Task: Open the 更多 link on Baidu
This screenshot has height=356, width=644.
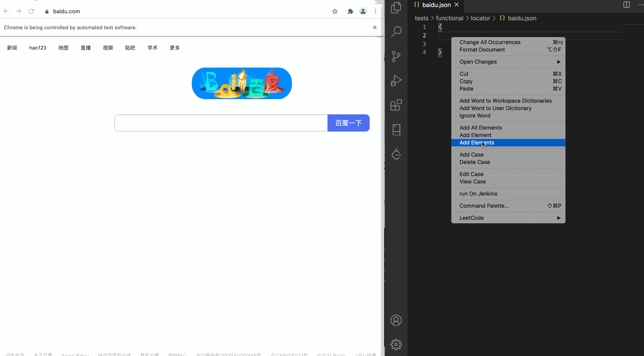Action: (175, 48)
